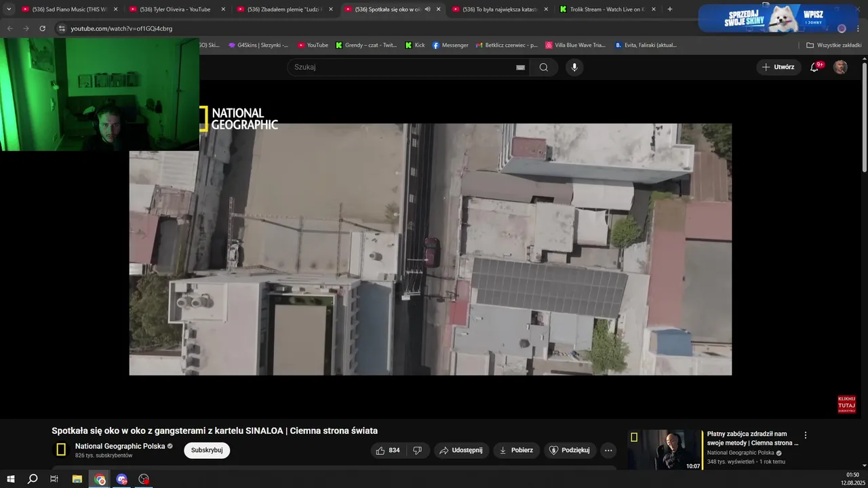Screen dimensions: 868x488
Task: Open File Explorer from taskbar
Action: tap(77, 479)
